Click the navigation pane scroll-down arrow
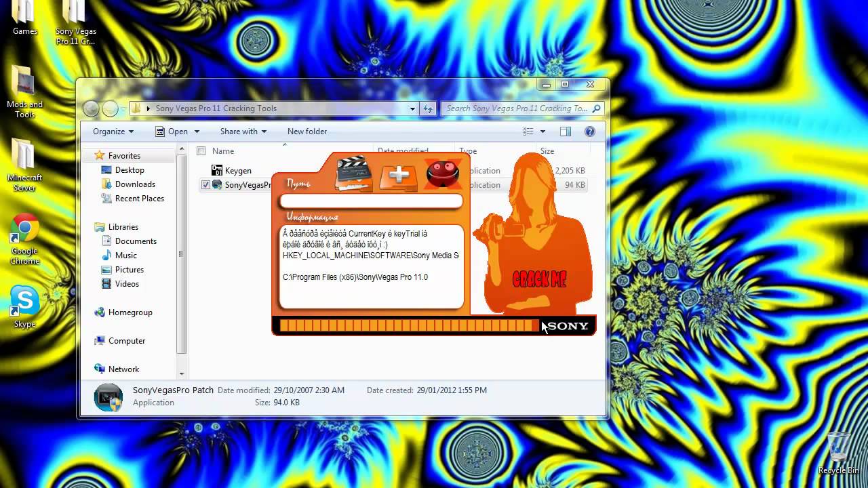868x488 pixels. point(181,373)
